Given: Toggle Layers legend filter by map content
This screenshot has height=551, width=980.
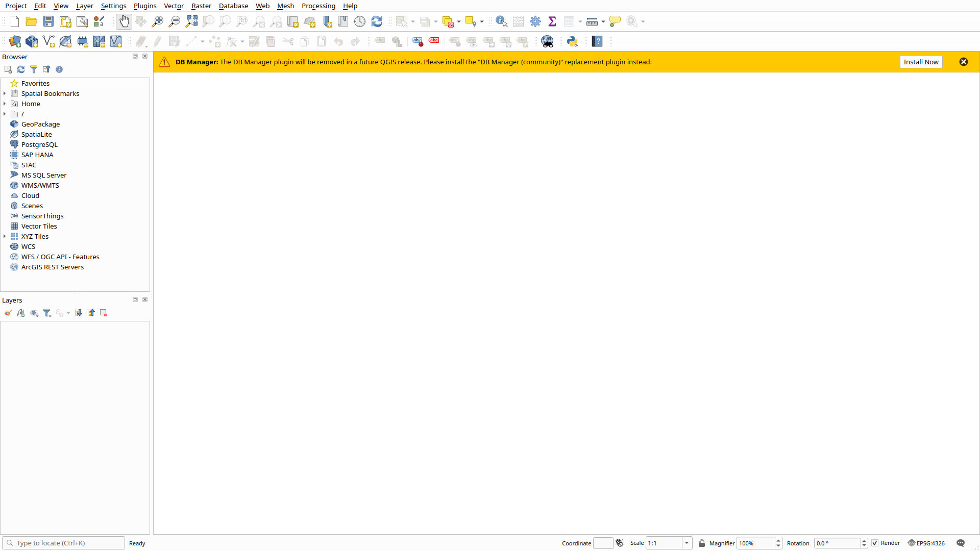Looking at the screenshot, I should coord(47,313).
